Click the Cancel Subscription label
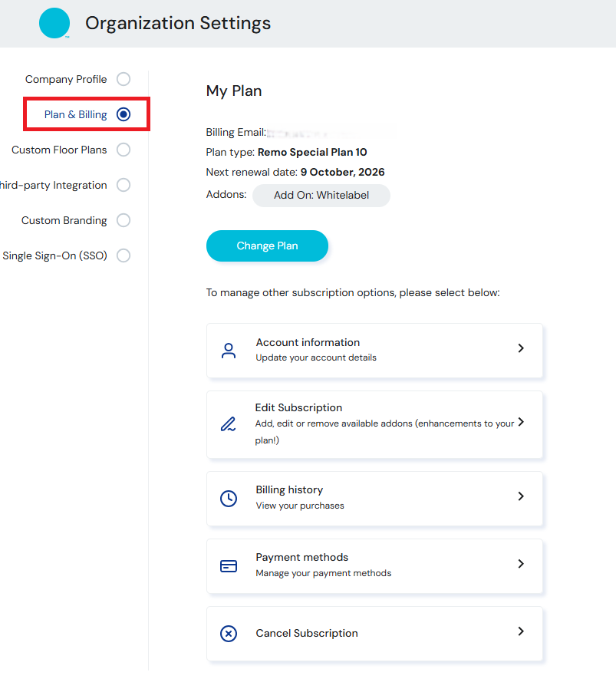This screenshot has width=616, height=692. (307, 634)
